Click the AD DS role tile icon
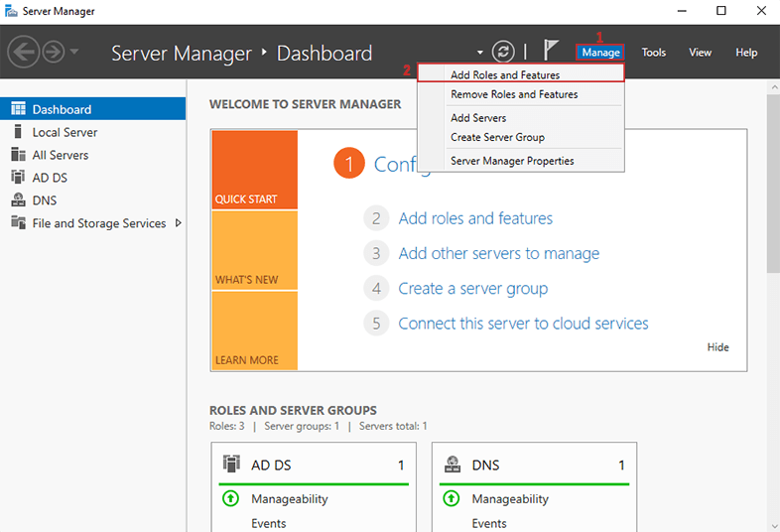The width and height of the screenshot is (780, 532). point(231,464)
